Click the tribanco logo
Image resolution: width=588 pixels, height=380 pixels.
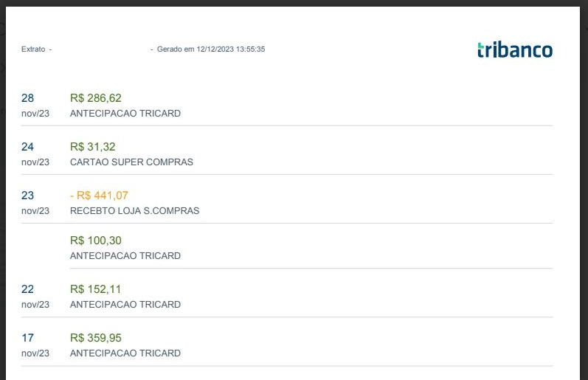(x=514, y=49)
